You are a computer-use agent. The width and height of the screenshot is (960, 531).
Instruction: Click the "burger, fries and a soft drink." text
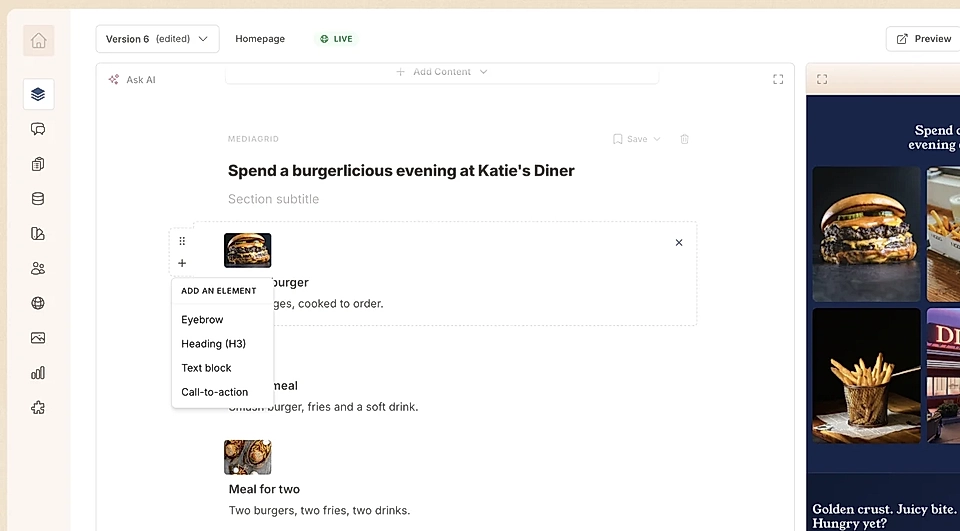point(343,407)
